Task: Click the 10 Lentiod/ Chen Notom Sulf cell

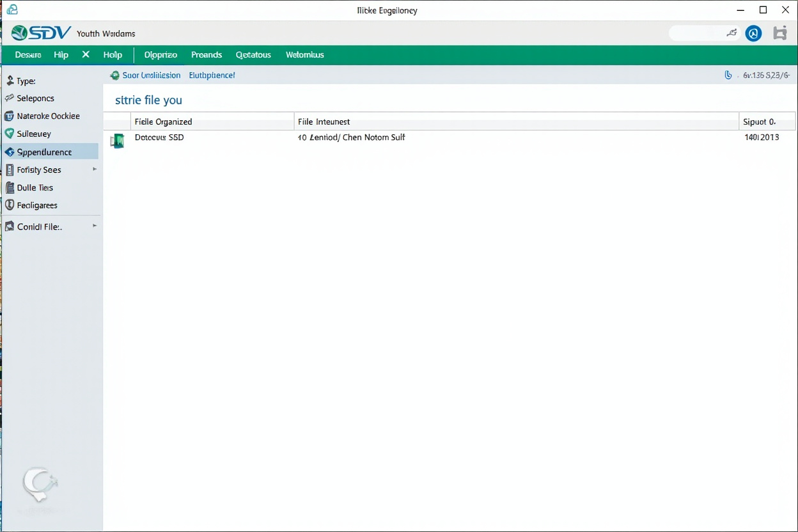Action: tap(352, 137)
